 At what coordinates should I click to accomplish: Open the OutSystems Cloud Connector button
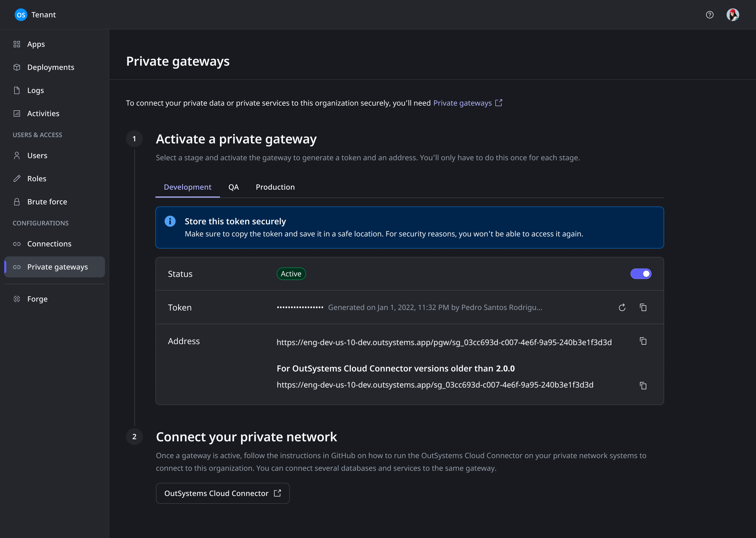click(222, 493)
